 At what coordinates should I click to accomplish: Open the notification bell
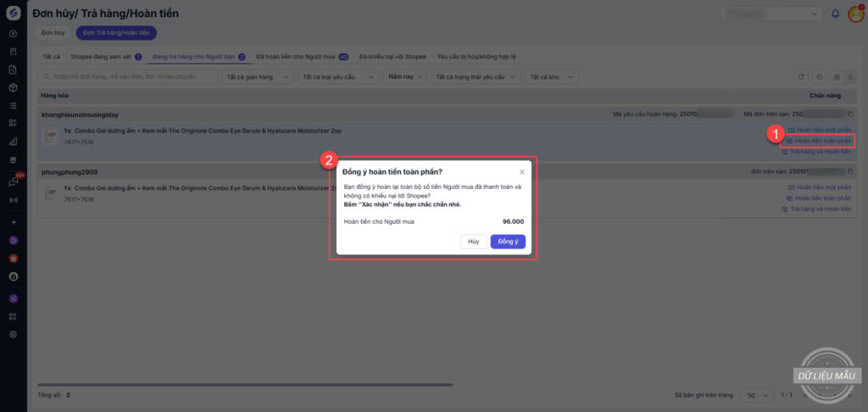point(835,14)
